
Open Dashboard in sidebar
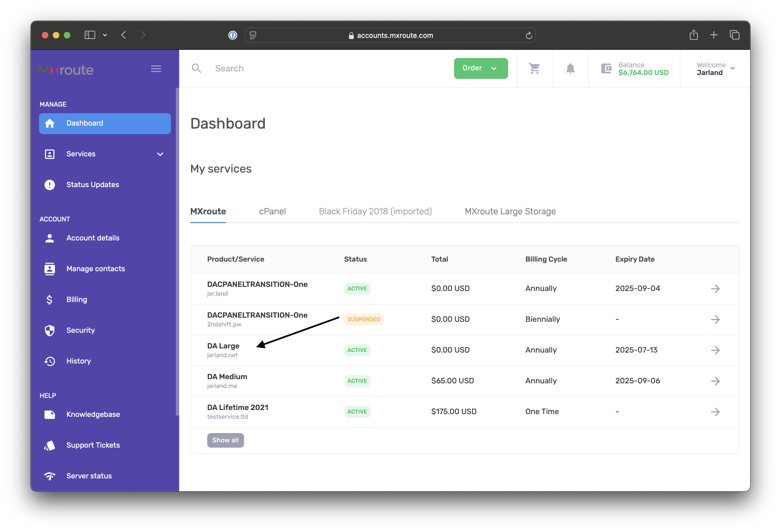105,123
